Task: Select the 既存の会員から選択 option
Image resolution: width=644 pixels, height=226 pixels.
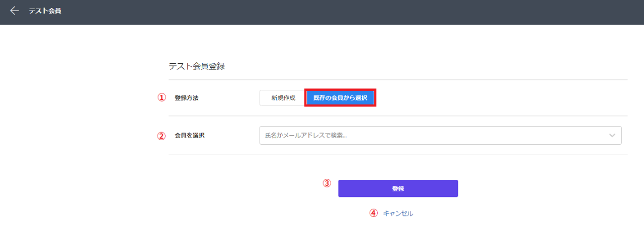Action: tap(340, 98)
